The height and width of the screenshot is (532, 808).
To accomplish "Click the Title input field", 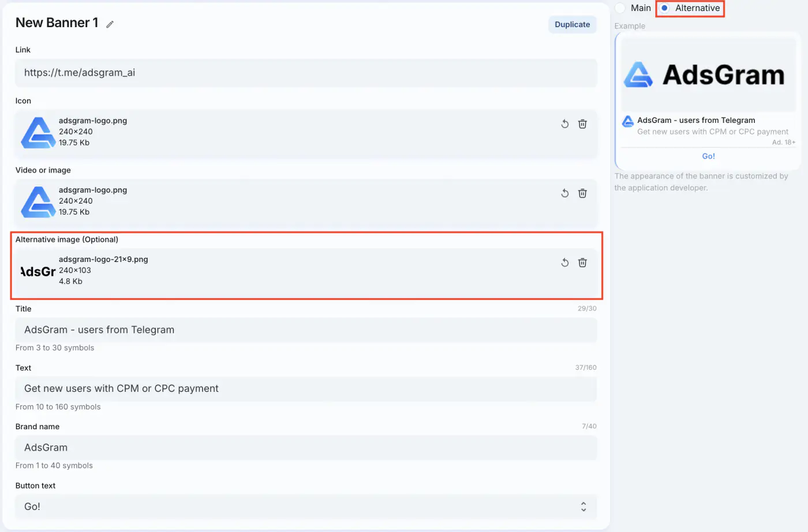I will tap(306, 330).
